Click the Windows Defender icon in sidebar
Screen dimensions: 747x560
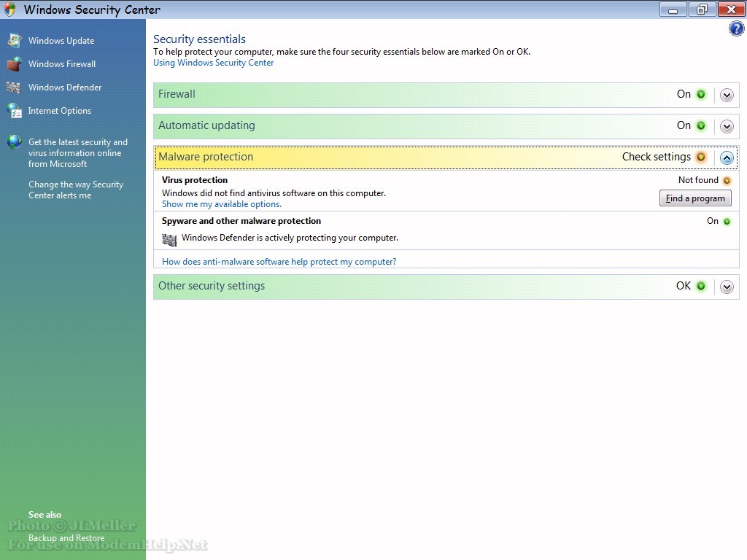pos(14,87)
